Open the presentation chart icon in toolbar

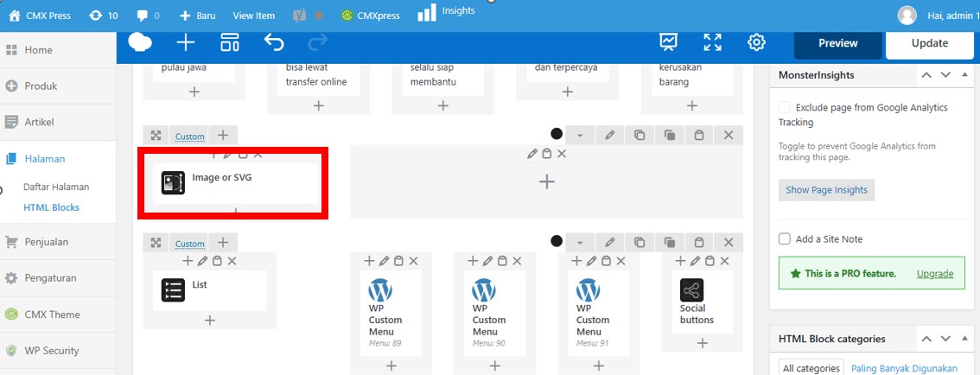point(669,42)
